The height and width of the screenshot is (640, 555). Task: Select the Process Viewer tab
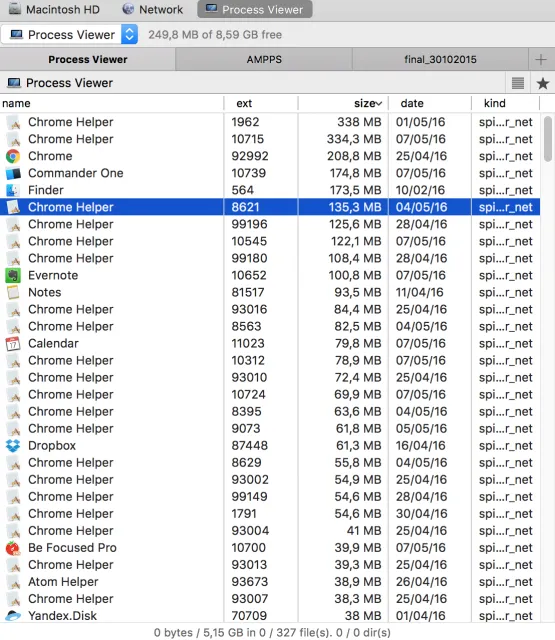[x=88, y=60]
